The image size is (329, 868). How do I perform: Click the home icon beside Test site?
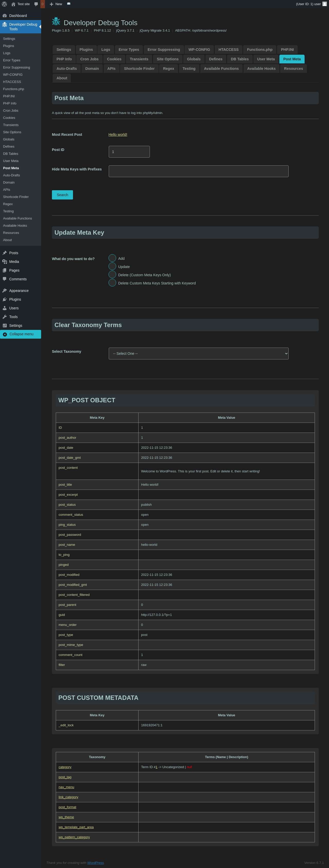[x=13, y=4]
